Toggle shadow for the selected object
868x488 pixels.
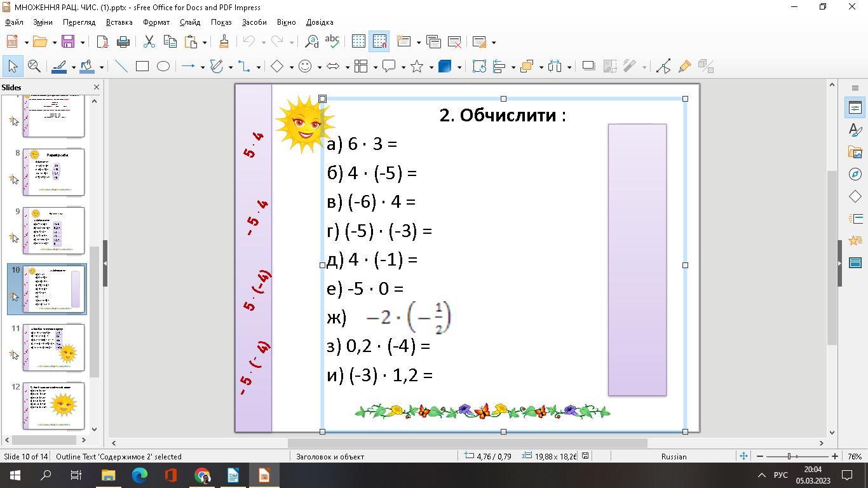tap(588, 66)
